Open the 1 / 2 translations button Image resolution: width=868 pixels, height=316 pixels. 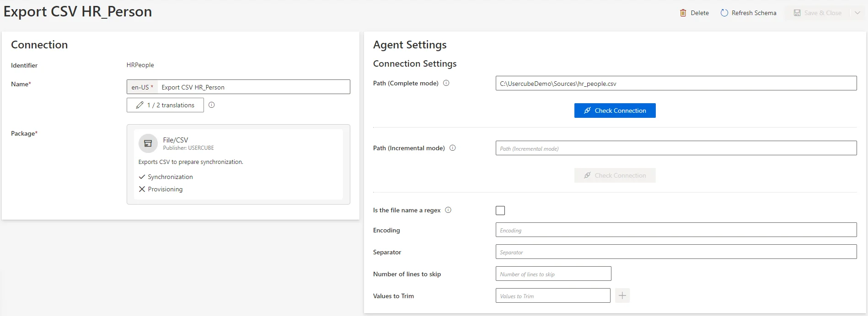[165, 105]
